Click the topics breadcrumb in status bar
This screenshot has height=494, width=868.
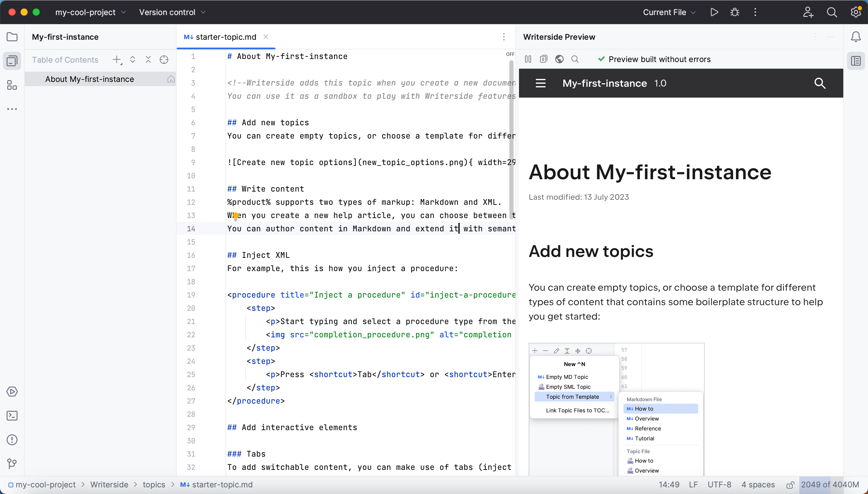(154, 485)
